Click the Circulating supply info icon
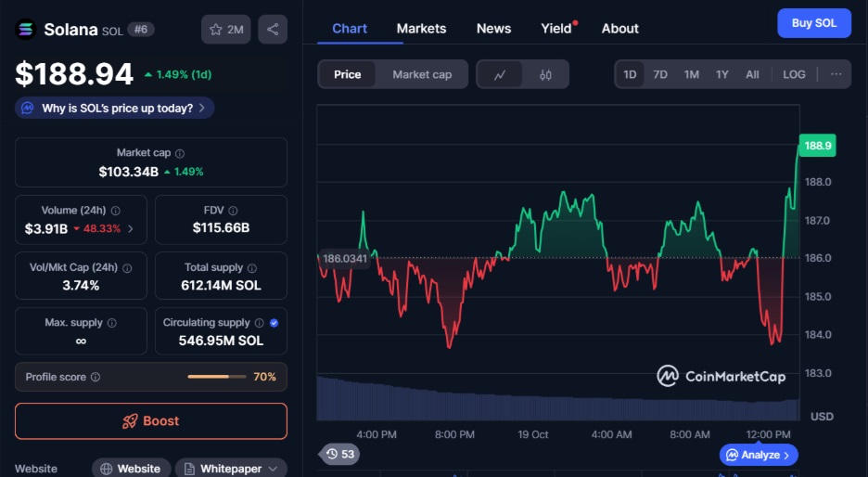 (259, 323)
